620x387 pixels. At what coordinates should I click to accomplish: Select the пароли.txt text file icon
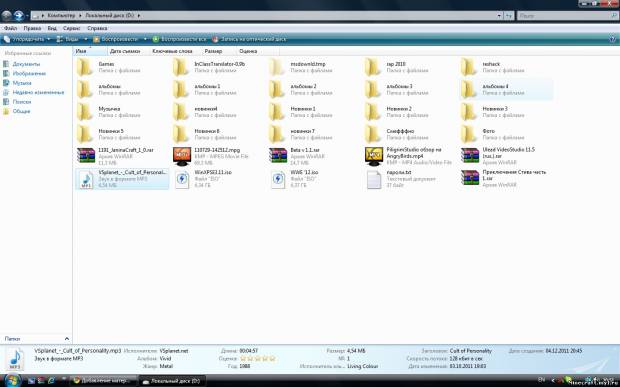point(374,179)
